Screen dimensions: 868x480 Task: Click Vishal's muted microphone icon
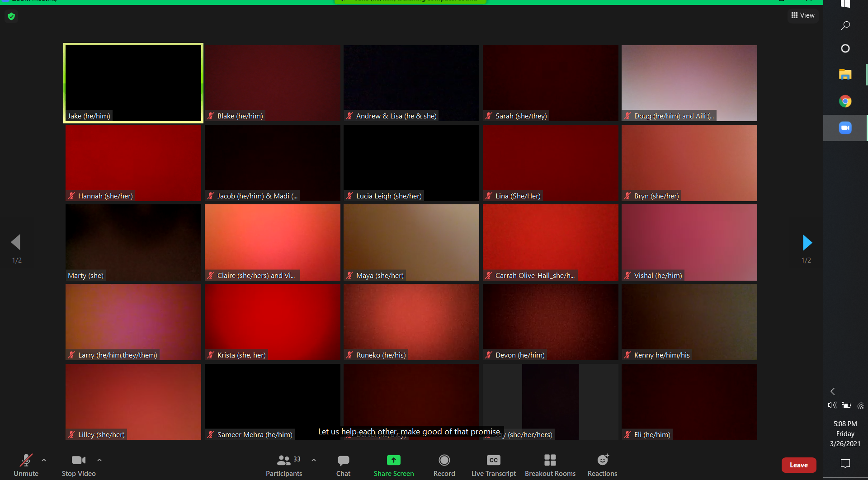click(x=627, y=275)
